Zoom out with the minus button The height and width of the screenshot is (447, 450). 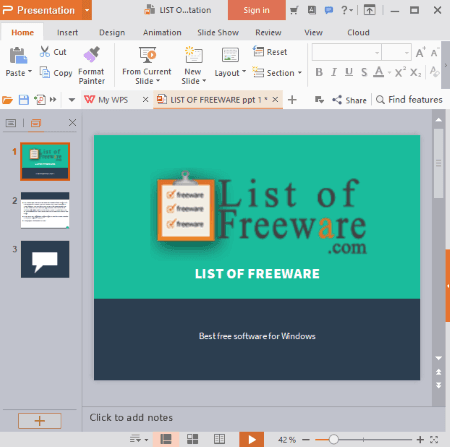coord(306,440)
